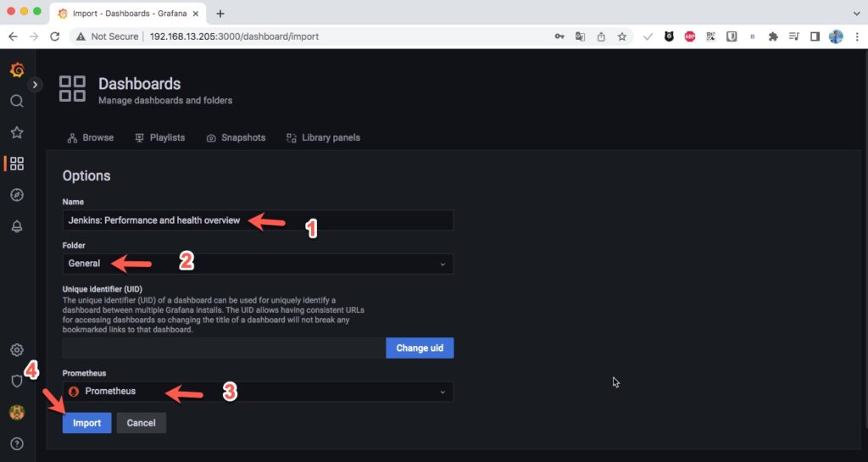Open the AdBlock Plus extension icon
868x462 pixels.
tap(690, 36)
